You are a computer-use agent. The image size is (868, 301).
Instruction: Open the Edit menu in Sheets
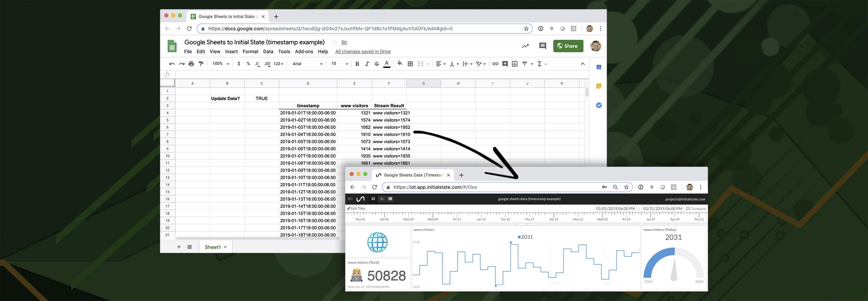(201, 52)
